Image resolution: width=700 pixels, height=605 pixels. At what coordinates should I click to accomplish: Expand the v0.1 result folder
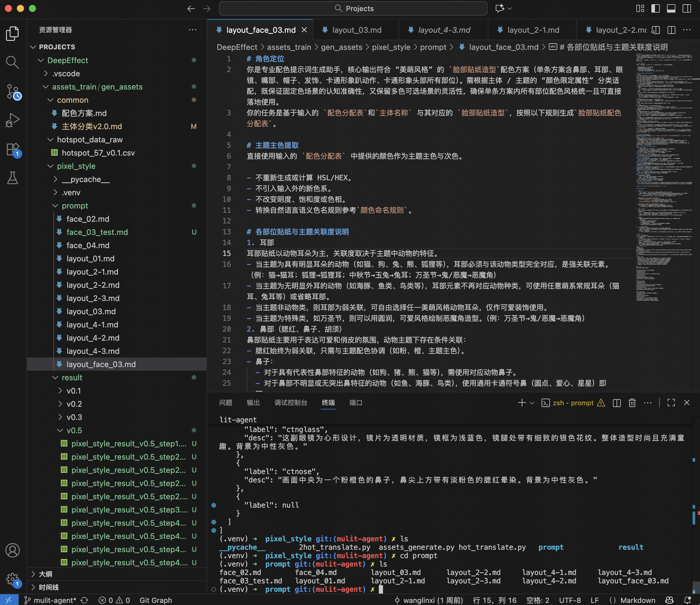[60, 391]
